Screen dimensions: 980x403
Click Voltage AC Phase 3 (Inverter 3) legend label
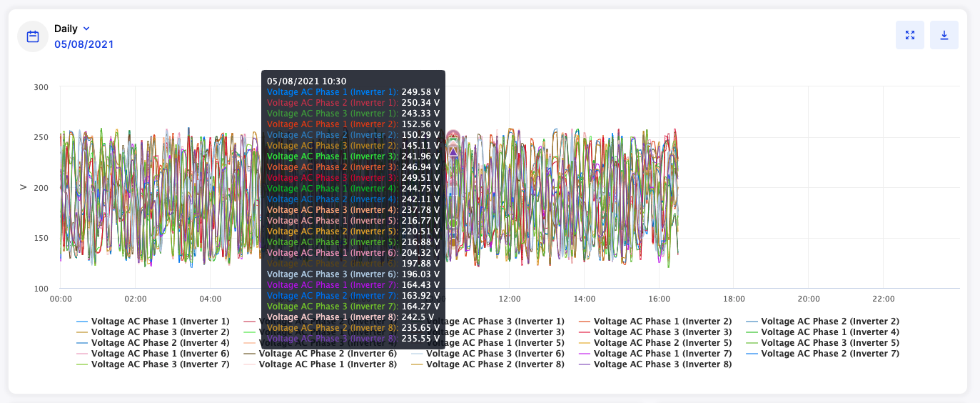click(662, 332)
